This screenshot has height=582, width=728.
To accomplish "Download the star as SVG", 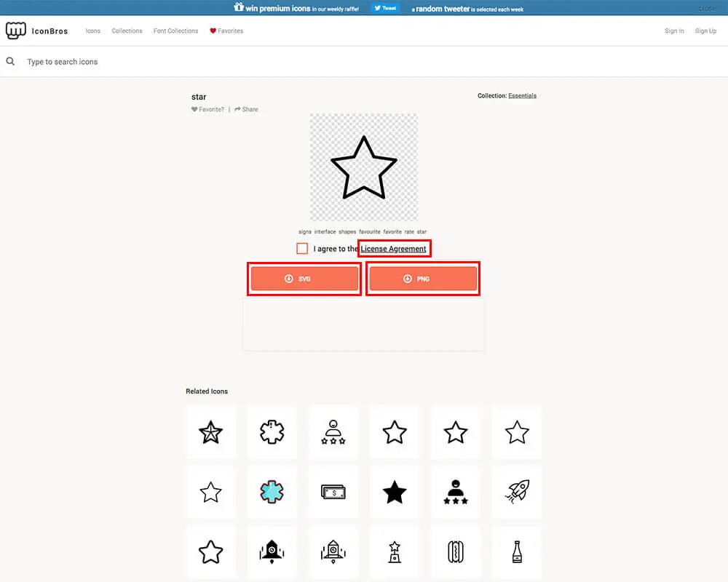I will click(x=304, y=279).
